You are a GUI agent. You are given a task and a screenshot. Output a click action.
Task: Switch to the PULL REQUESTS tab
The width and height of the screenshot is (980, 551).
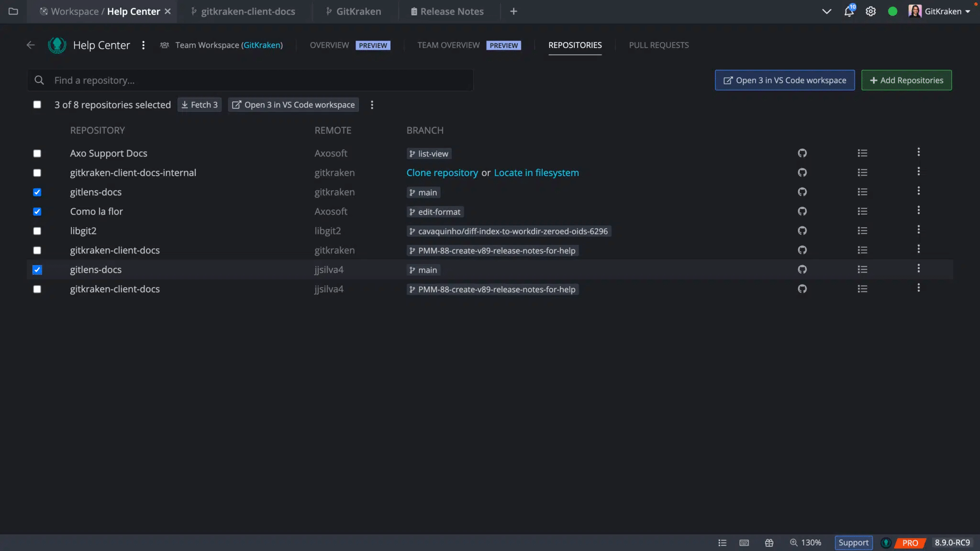(x=658, y=45)
